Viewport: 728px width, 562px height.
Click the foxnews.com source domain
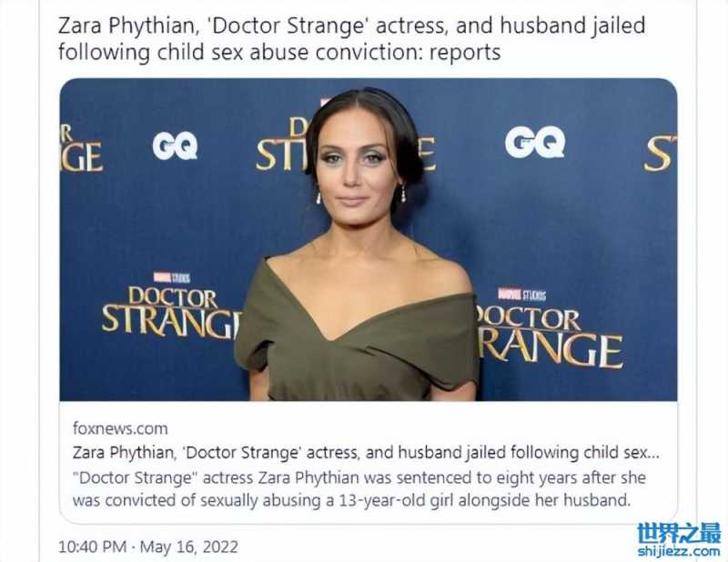[120, 428]
